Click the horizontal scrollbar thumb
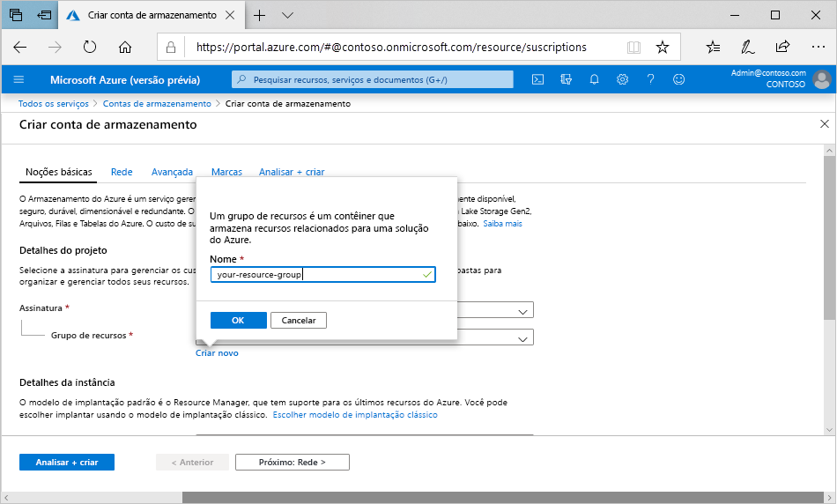Image resolution: width=837 pixels, height=504 pixels. click(x=503, y=498)
